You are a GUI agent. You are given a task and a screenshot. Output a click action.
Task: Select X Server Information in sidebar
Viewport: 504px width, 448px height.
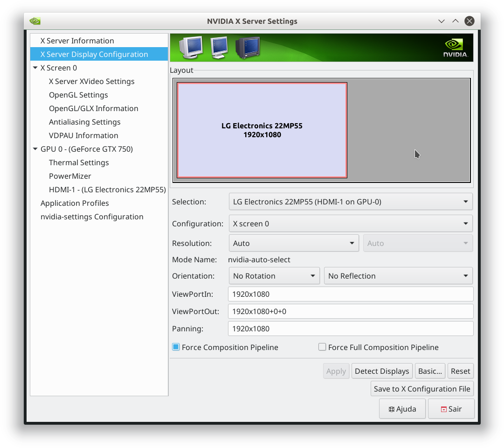tap(99, 41)
